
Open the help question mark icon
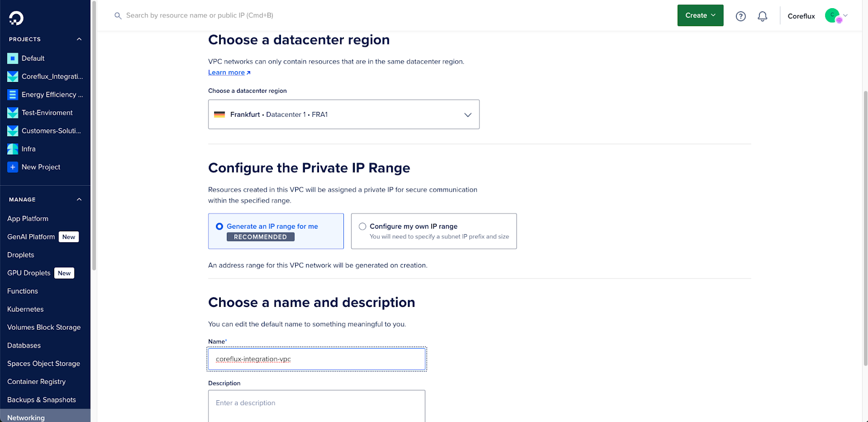741,16
